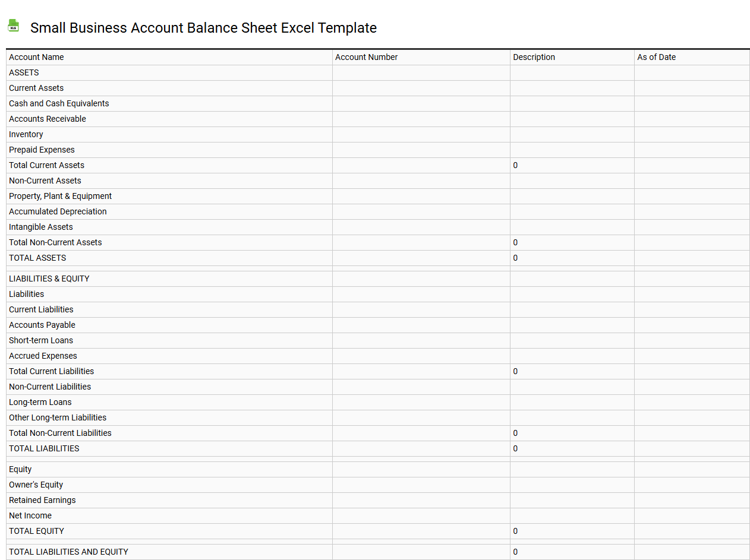Click the LIABILITIES & EQUITY heading cell

[x=49, y=279]
